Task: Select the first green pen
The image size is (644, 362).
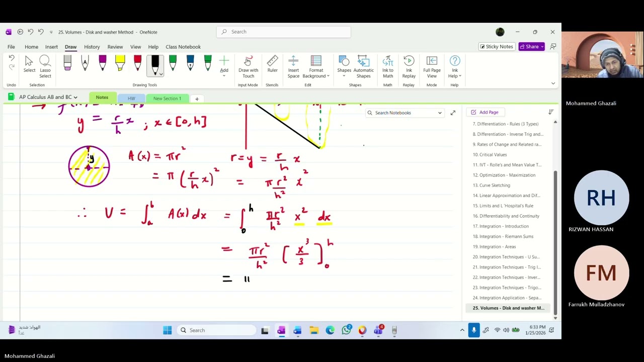Action: point(173,63)
